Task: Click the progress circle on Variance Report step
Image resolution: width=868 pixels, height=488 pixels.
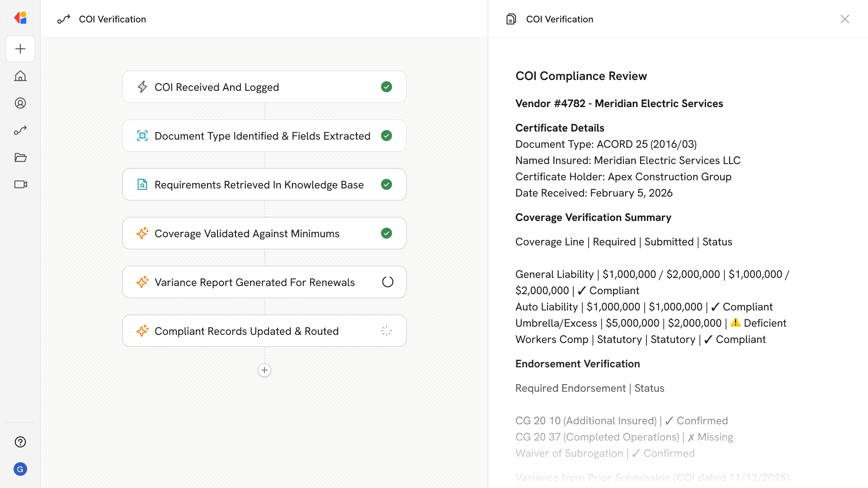Action: [x=387, y=282]
